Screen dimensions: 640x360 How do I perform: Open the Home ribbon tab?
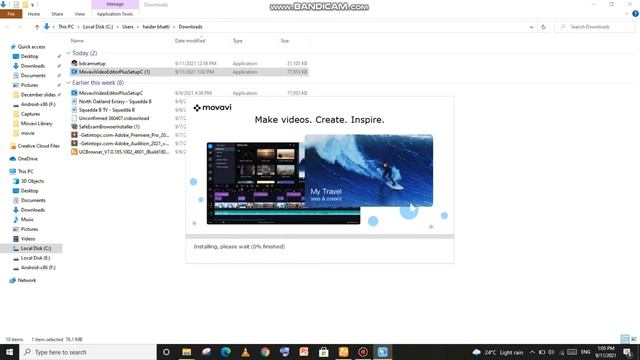(x=34, y=14)
